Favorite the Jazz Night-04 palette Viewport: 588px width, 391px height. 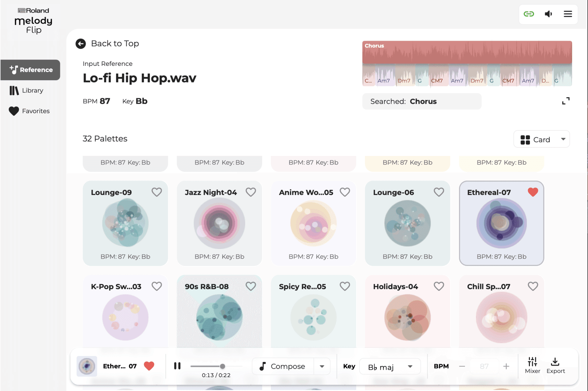[251, 192]
